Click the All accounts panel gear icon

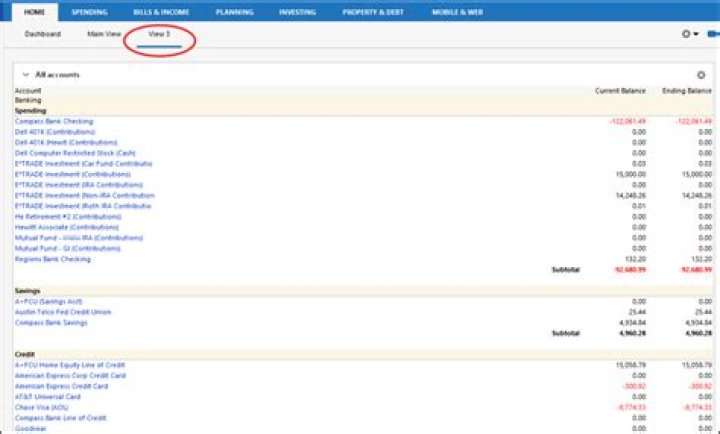click(701, 75)
